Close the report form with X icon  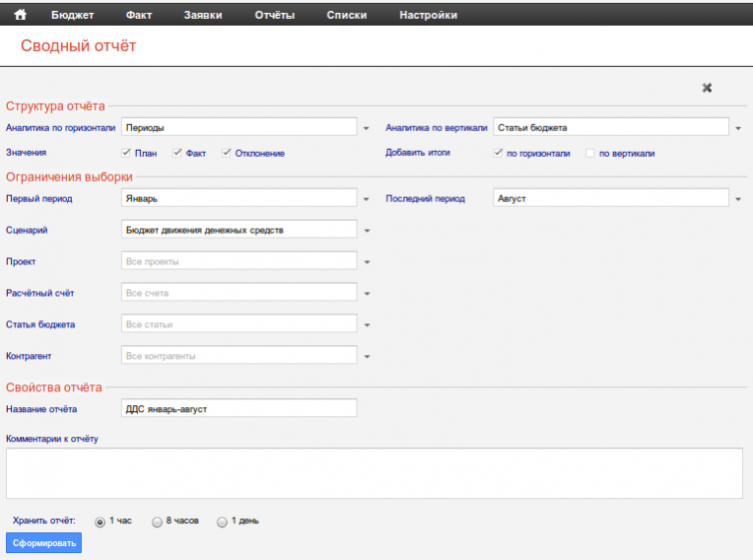click(x=707, y=88)
